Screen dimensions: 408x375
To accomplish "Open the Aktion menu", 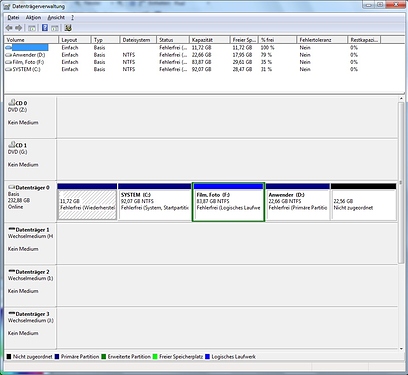I will pos(33,17).
